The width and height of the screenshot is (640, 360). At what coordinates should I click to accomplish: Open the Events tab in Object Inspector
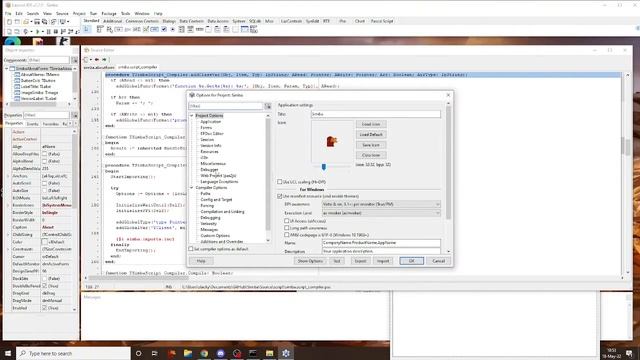pos(32,124)
